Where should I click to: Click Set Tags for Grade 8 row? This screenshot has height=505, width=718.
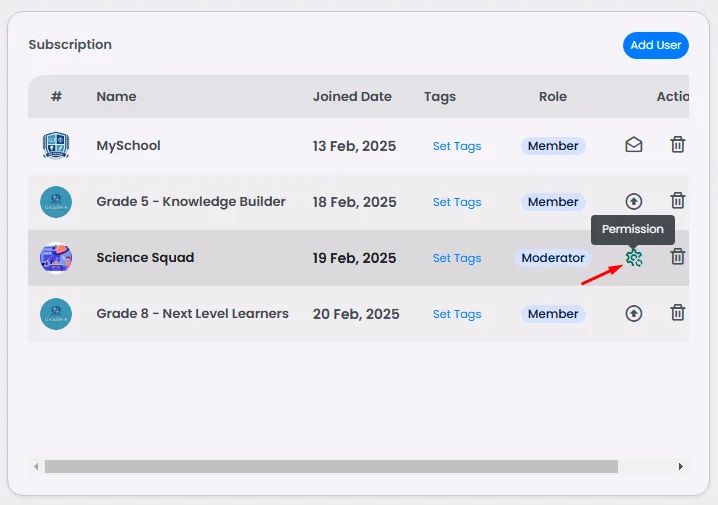coord(456,314)
